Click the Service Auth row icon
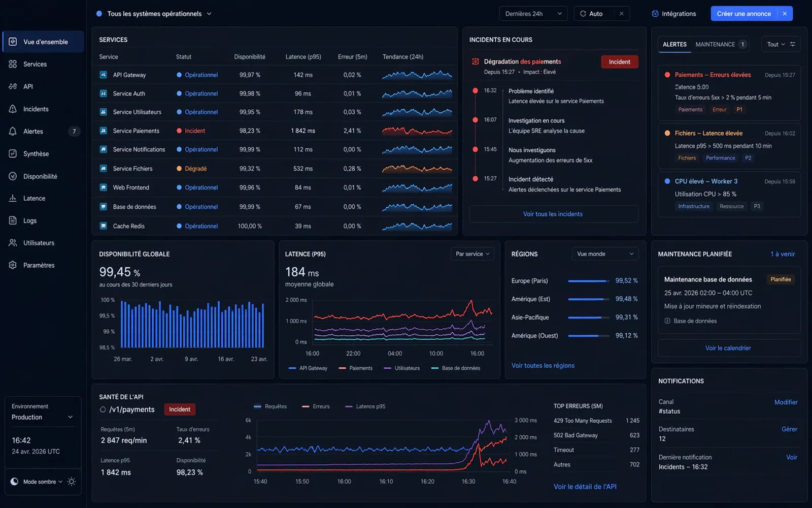812x508 pixels. coord(103,93)
